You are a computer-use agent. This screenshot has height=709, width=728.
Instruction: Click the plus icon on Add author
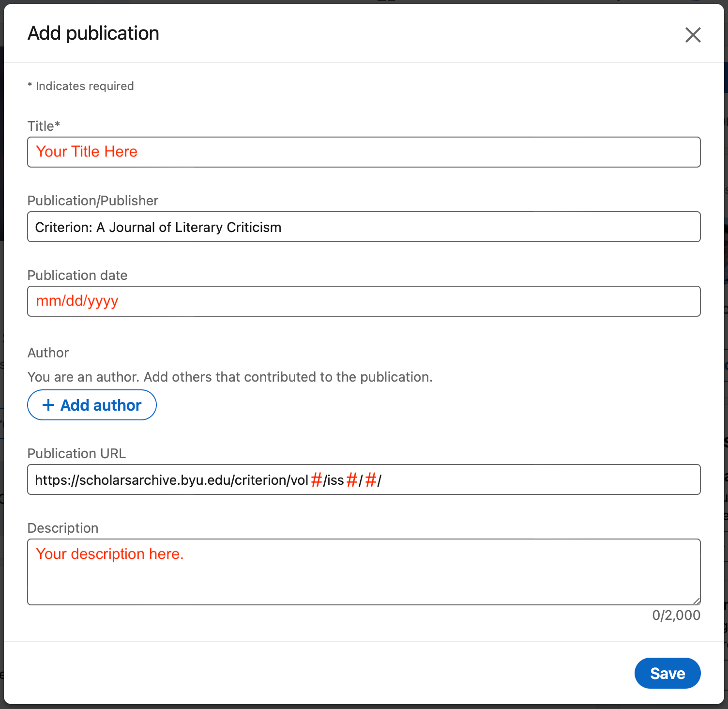click(x=48, y=405)
